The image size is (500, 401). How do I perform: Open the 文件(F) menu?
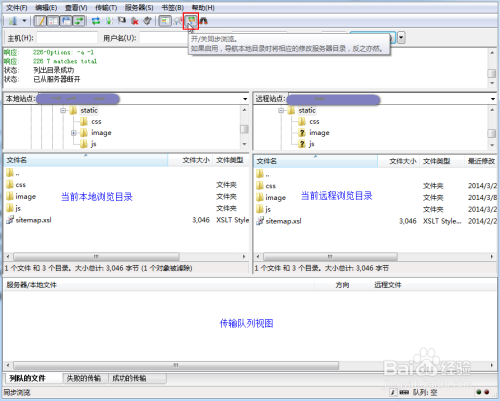[17, 7]
